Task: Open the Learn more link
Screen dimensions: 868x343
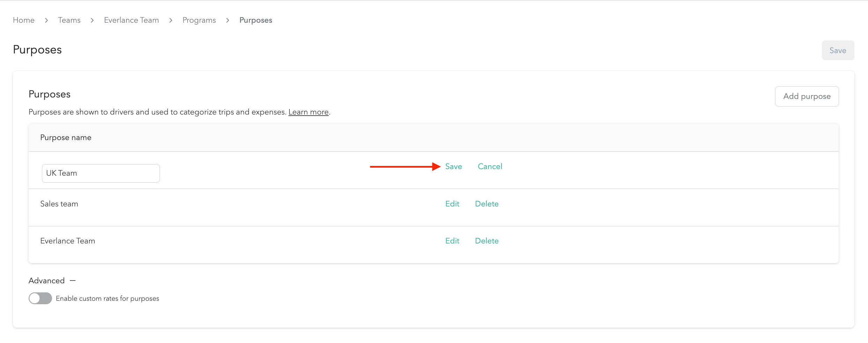Action: 308,112
